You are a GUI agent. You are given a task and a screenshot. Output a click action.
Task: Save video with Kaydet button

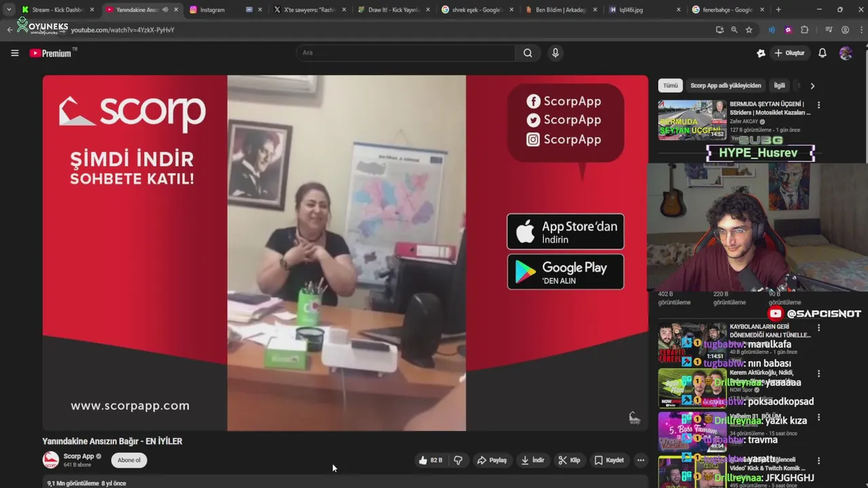click(x=609, y=460)
